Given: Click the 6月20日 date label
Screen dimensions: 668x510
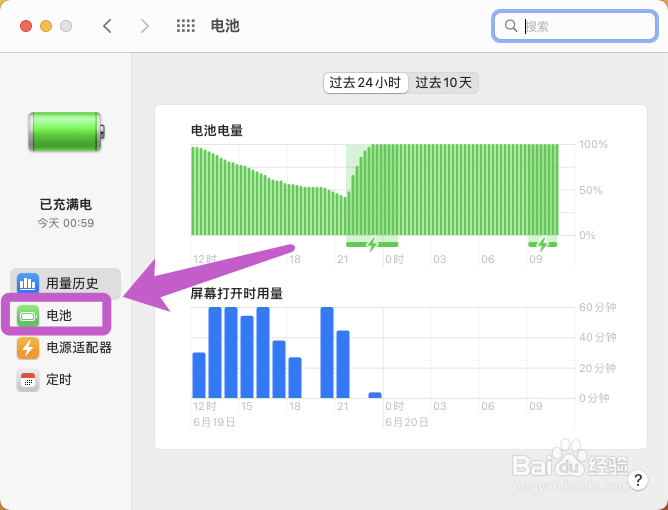Looking at the screenshot, I should pos(407,422).
